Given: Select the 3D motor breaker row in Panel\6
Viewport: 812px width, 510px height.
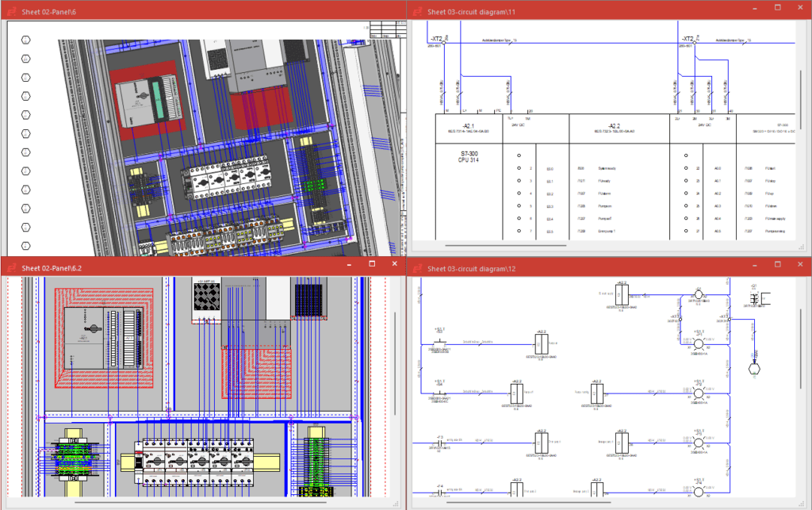Looking at the screenshot, I should pyautogui.click(x=227, y=177).
